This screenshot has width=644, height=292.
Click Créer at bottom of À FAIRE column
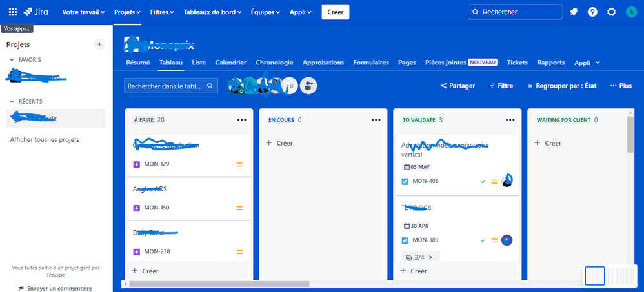(145, 271)
